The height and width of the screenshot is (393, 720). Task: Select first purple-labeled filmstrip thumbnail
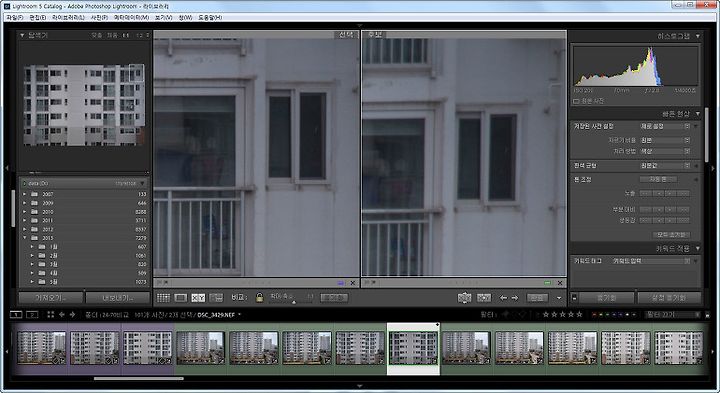tap(41, 348)
